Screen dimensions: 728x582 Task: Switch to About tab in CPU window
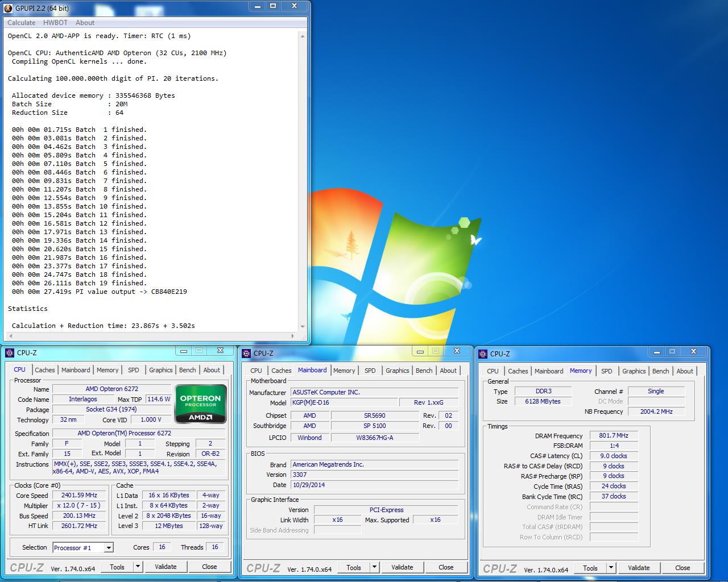(x=212, y=370)
